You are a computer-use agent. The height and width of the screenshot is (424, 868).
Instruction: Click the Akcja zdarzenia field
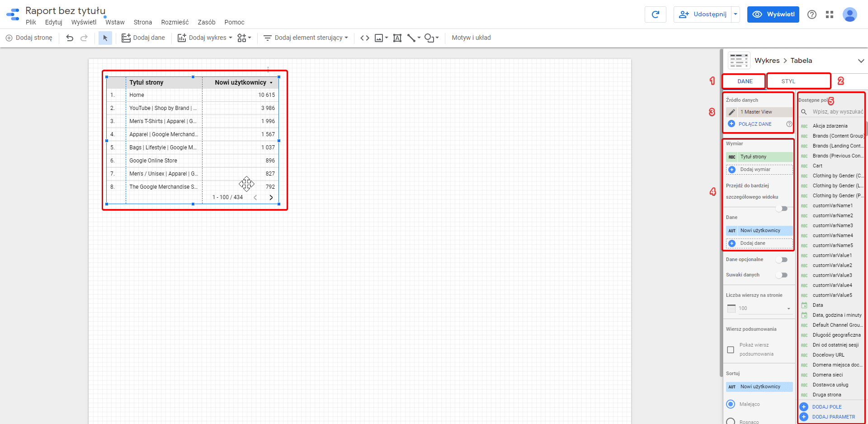pyautogui.click(x=830, y=126)
